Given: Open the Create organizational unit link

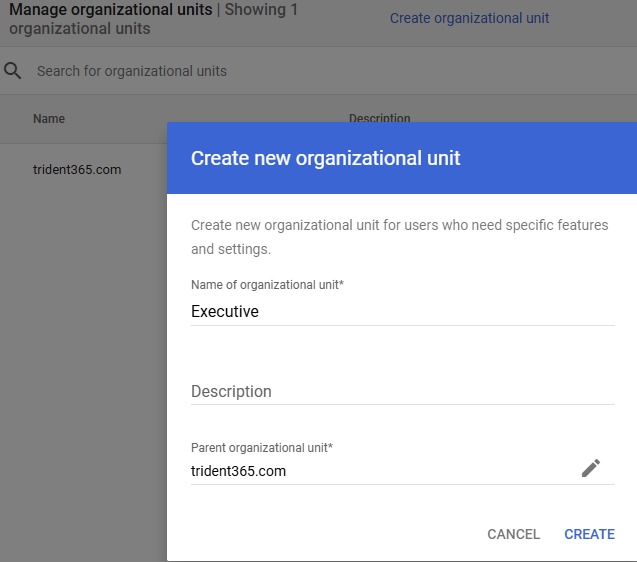Looking at the screenshot, I should [469, 18].
